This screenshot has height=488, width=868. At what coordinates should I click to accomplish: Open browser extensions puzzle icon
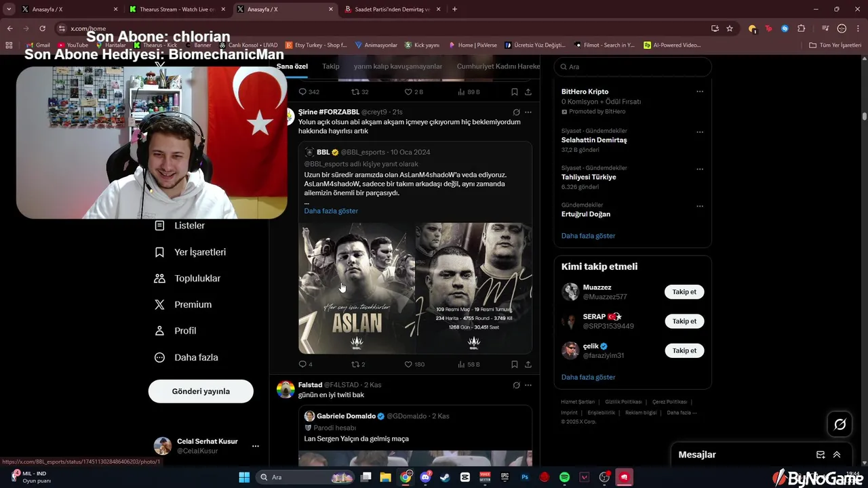802,28
